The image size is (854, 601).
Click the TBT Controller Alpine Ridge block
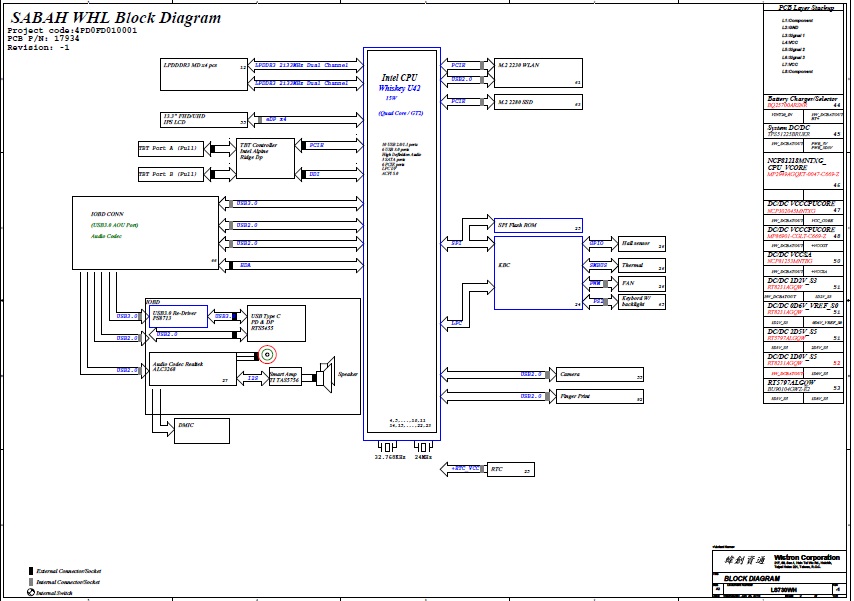click(x=264, y=158)
